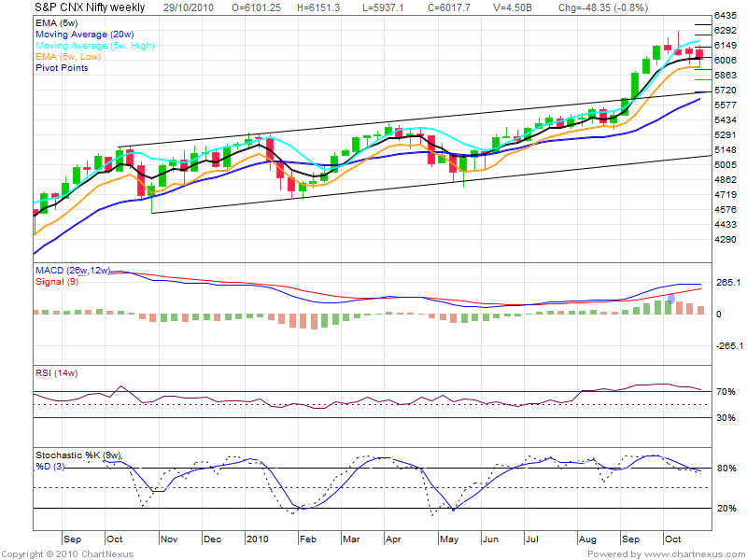This screenshot has height=560, width=747.
Task: Click the 2010 label on time axis
Action: 258,539
